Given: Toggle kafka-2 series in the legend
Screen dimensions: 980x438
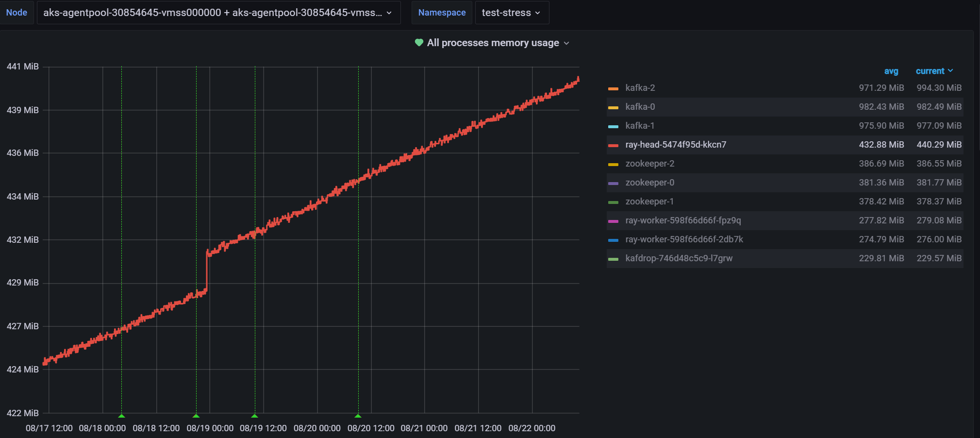Looking at the screenshot, I should 640,88.
